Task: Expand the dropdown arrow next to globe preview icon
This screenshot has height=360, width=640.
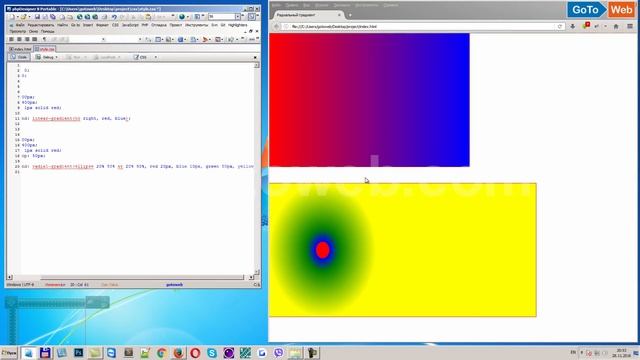Action: point(188,17)
